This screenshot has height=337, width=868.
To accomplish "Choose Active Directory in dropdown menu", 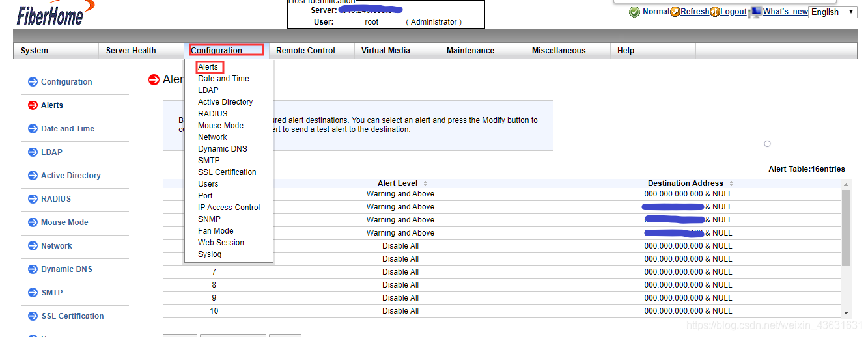I will (225, 102).
